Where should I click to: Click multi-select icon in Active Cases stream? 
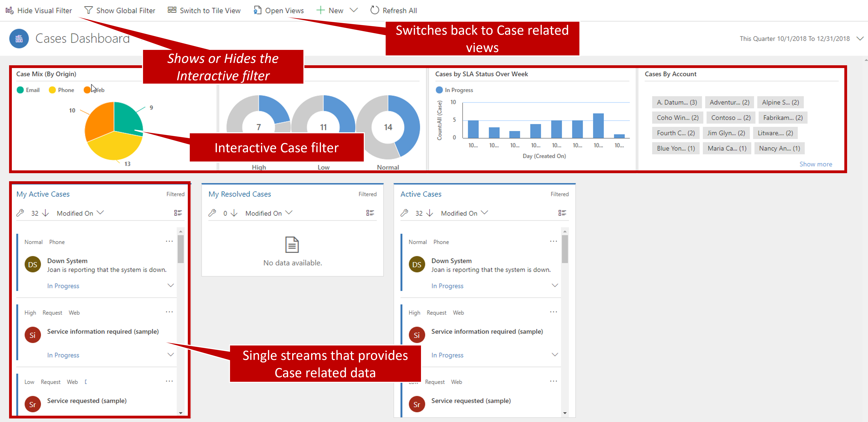(562, 213)
